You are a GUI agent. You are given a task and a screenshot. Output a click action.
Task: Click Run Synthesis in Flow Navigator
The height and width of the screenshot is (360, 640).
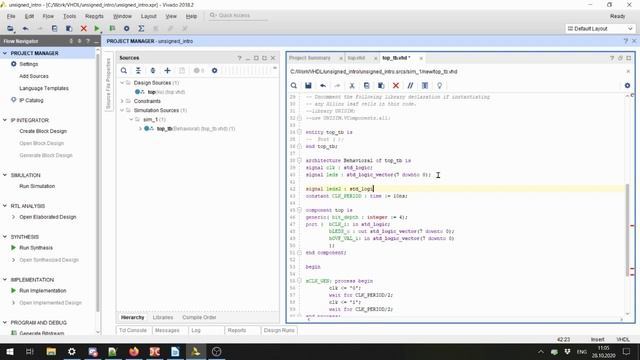click(x=36, y=248)
